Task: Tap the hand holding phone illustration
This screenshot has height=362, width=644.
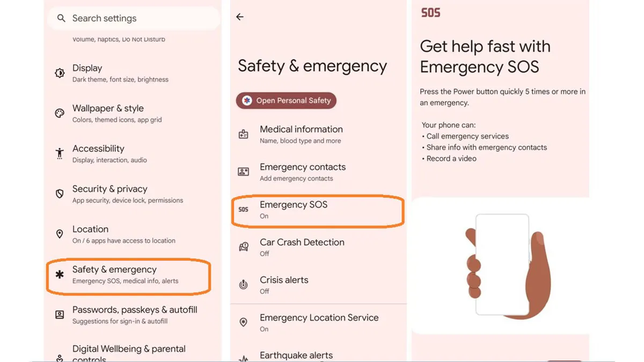Action: (502, 266)
